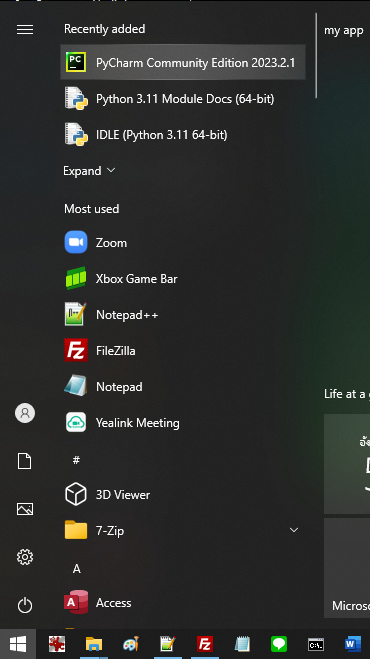Screen dimensions: 370x659
Task: Launch Yealink Meeting app
Action: click(x=183, y=422)
